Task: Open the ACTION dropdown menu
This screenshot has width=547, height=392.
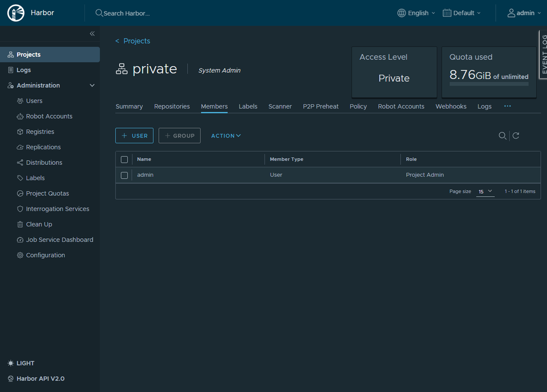Action: (x=226, y=136)
